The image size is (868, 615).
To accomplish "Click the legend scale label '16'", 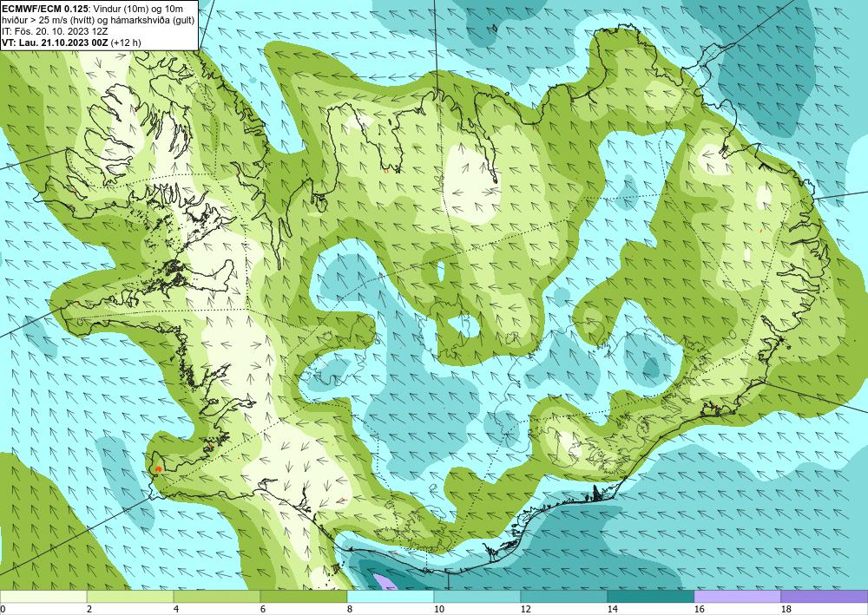I will pyautogui.click(x=699, y=609).
